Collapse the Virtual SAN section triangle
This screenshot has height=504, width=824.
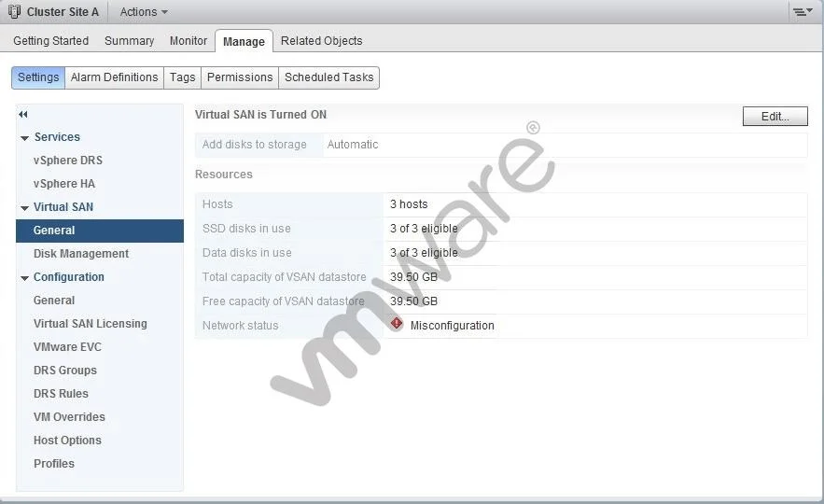pos(24,208)
